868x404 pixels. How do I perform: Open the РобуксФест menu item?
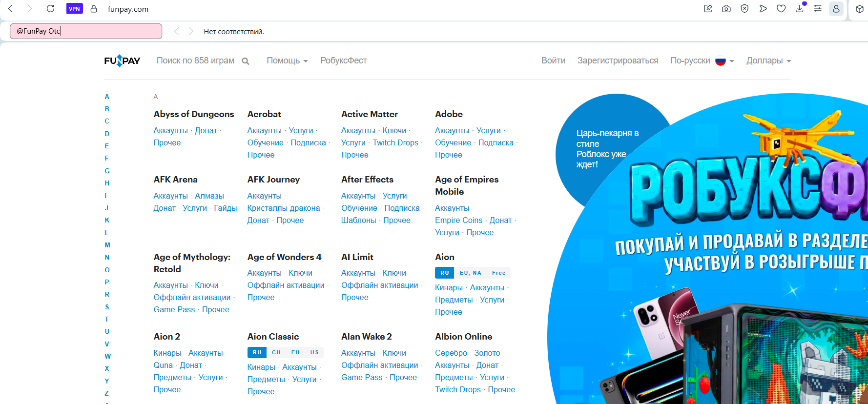[343, 61]
